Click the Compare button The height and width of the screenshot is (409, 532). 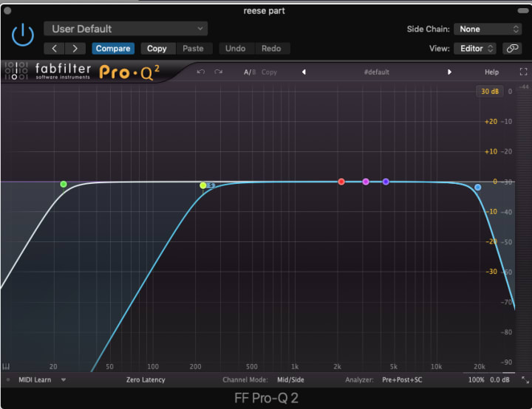pyautogui.click(x=113, y=49)
